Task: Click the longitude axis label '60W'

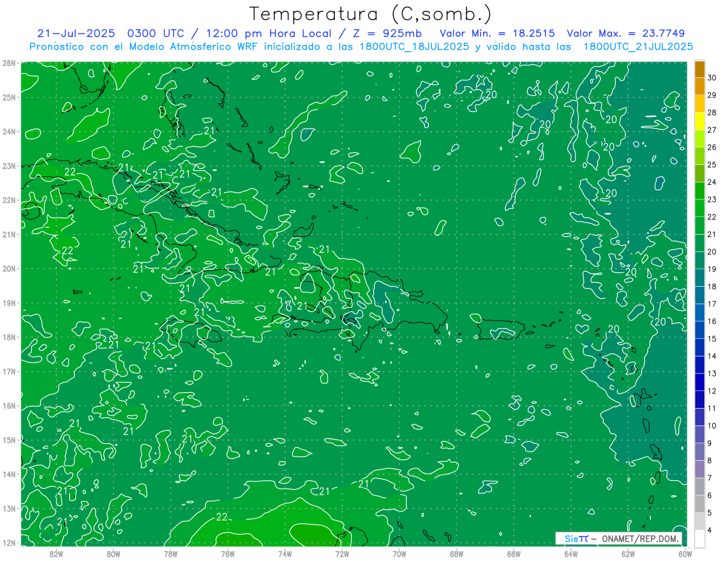Action: 686,554
